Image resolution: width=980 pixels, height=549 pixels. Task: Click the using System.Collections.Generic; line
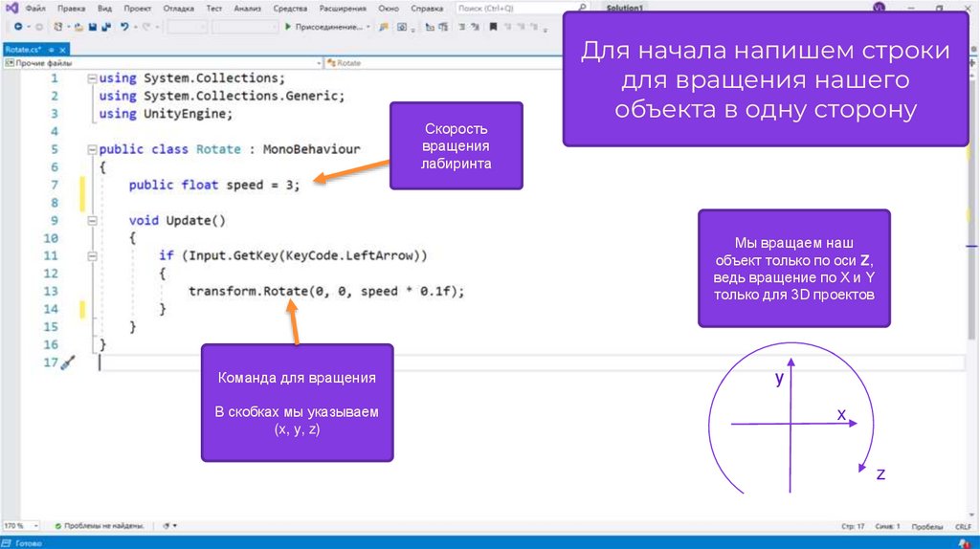click(x=222, y=97)
